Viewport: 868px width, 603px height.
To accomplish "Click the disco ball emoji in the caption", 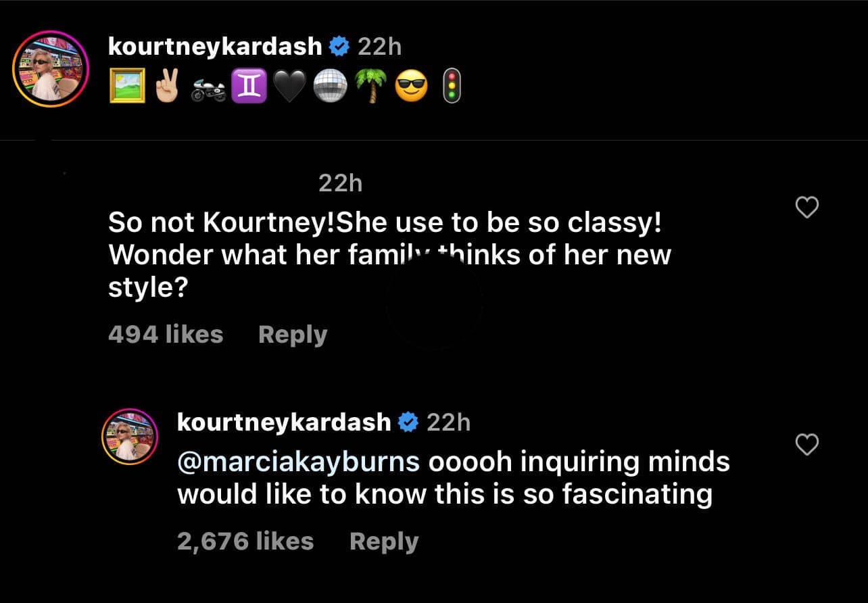I will [331, 87].
